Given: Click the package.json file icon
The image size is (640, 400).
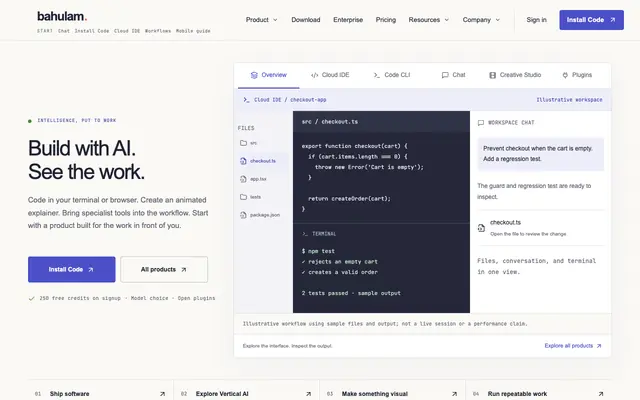Looking at the screenshot, I should click(243, 215).
